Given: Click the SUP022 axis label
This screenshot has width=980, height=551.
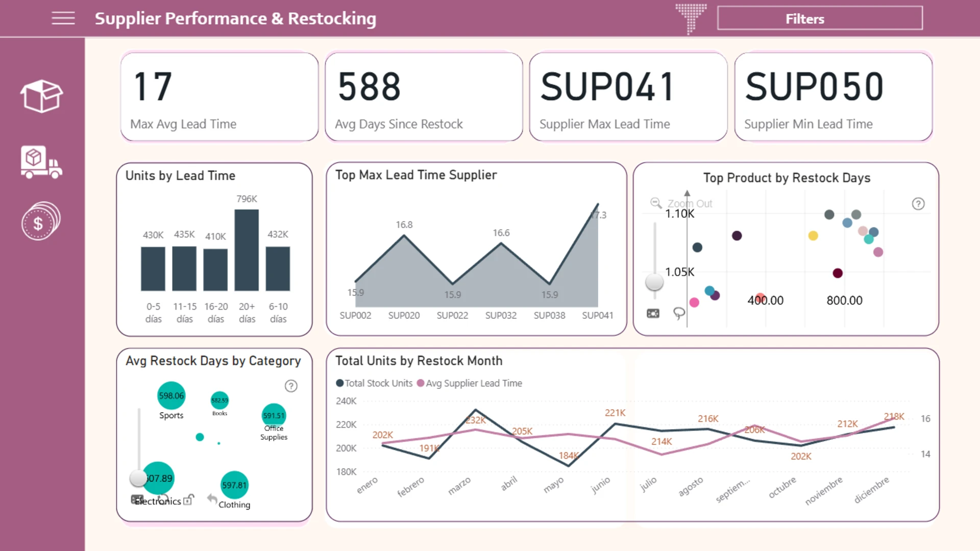Looking at the screenshot, I should coord(452,315).
